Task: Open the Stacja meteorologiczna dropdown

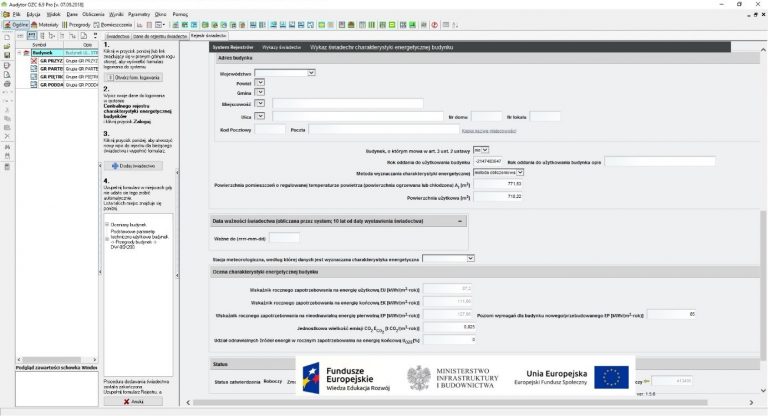Action: 448,258
